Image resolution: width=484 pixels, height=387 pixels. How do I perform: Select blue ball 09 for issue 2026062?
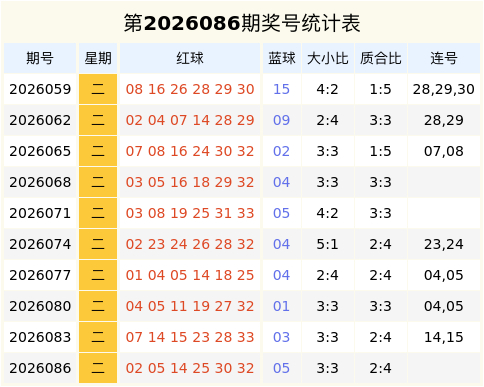[x=281, y=120]
